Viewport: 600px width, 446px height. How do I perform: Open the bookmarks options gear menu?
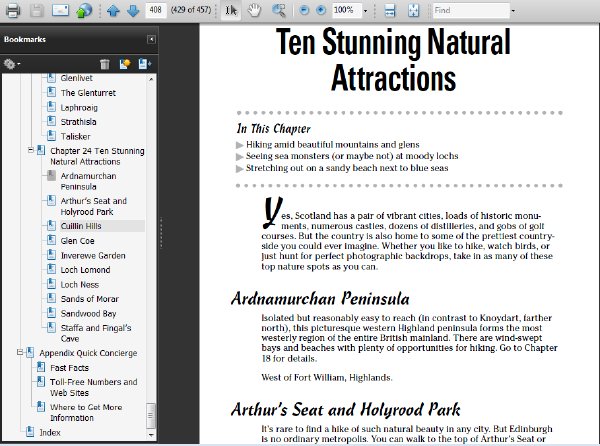tap(11, 64)
